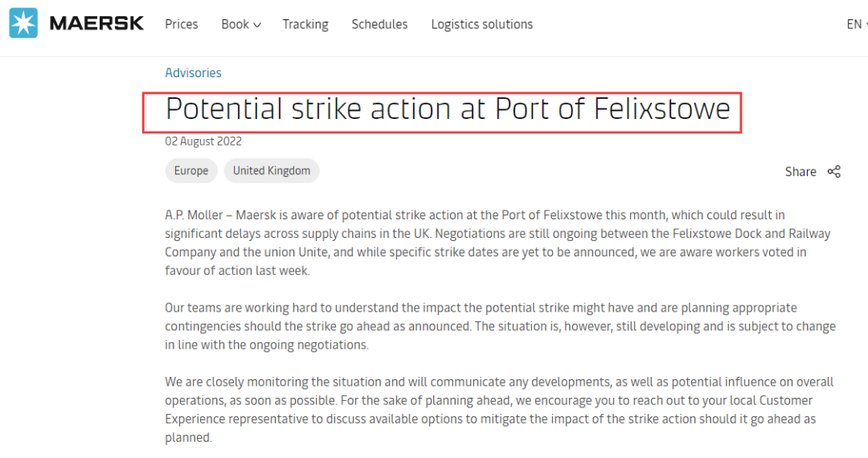Click the paragraph starting 'A.P. Moller – Maersk'
The image size is (868, 458).
[x=497, y=243]
